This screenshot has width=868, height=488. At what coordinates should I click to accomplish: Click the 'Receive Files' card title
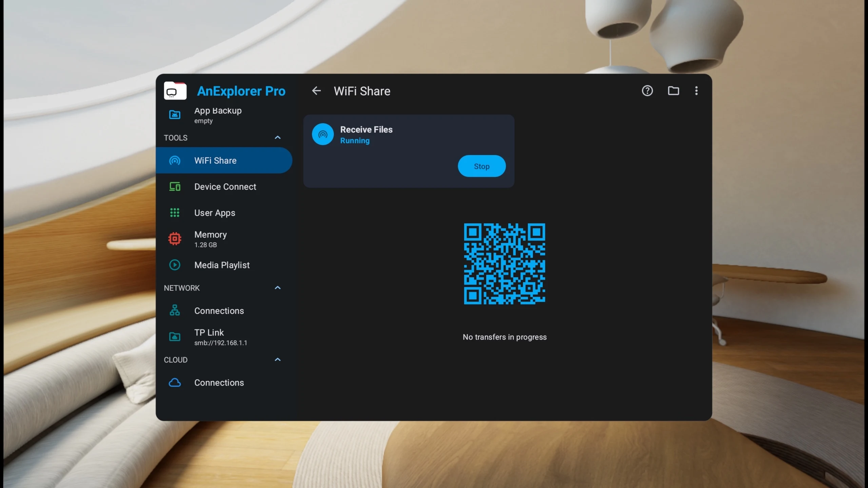[x=366, y=129]
